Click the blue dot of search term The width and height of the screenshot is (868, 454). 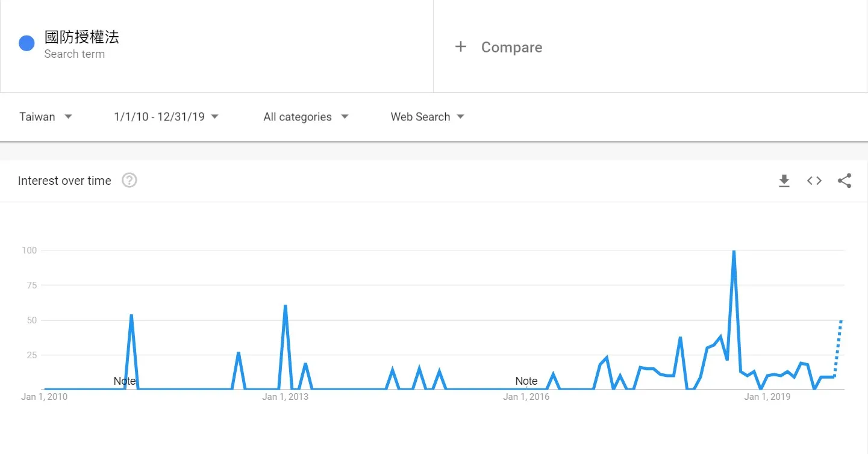click(x=27, y=43)
